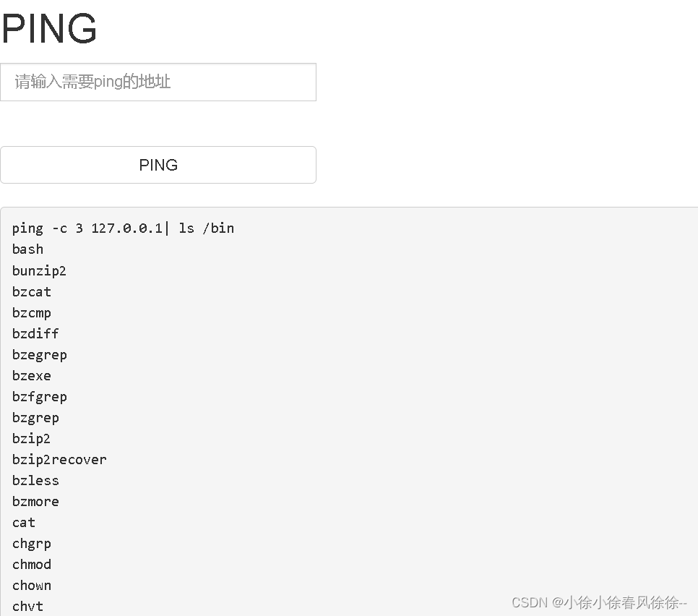Click the bzegrep output line

[x=39, y=354]
